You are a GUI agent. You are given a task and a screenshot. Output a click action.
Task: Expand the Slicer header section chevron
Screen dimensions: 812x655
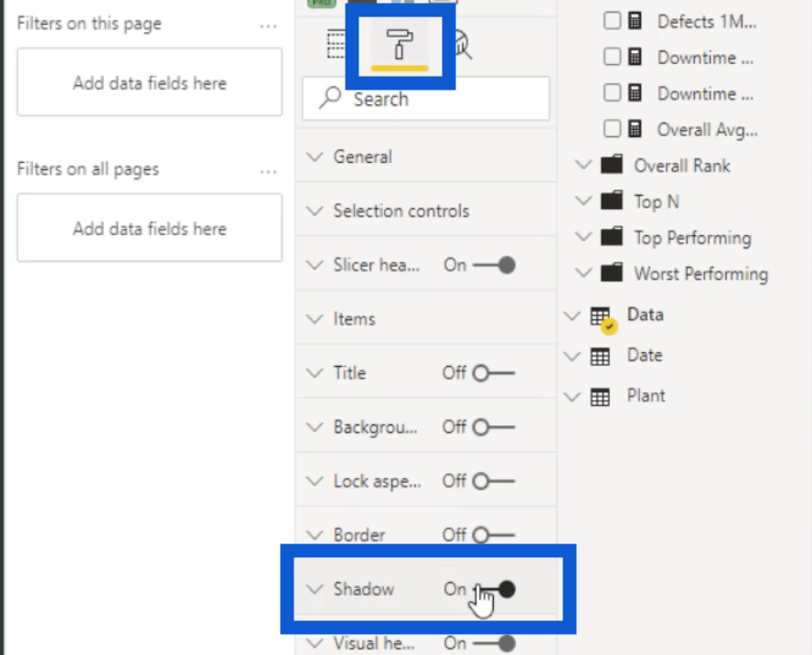tap(315, 264)
